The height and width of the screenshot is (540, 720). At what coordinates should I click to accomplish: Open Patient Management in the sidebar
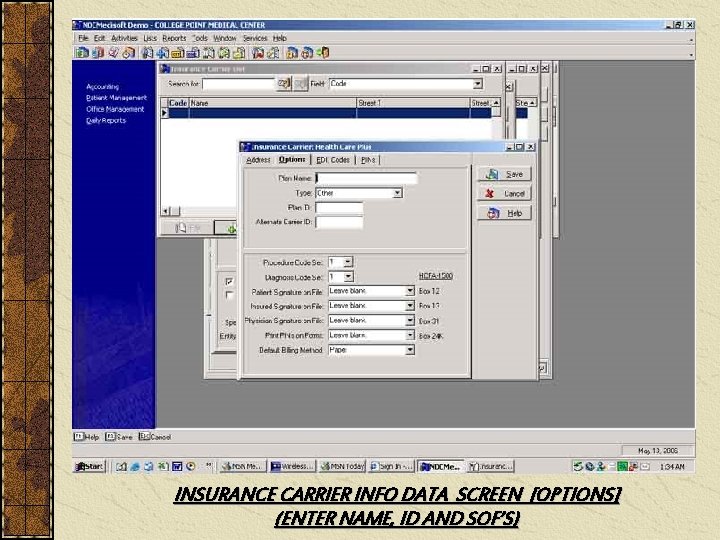(x=116, y=98)
